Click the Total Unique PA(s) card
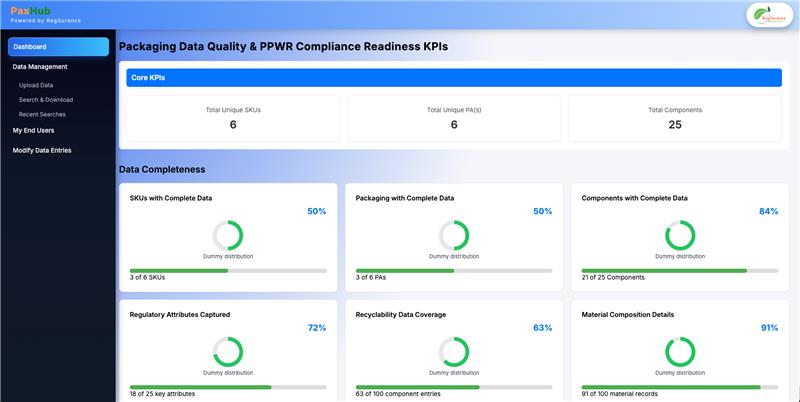 pos(454,118)
